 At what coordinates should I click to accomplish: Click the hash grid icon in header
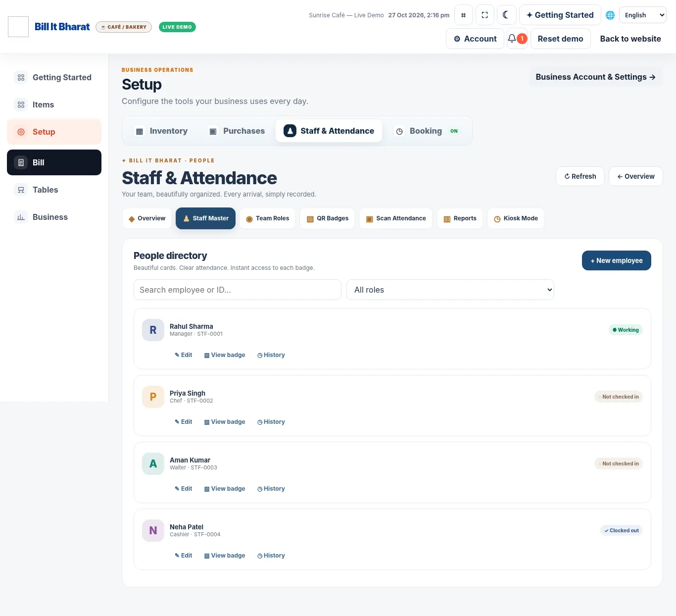point(463,15)
